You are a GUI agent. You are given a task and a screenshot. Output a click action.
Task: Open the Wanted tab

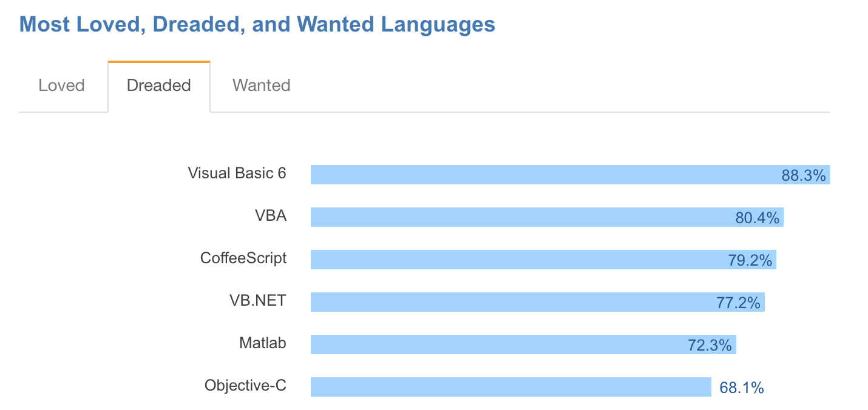pyautogui.click(x=261, y=86)
